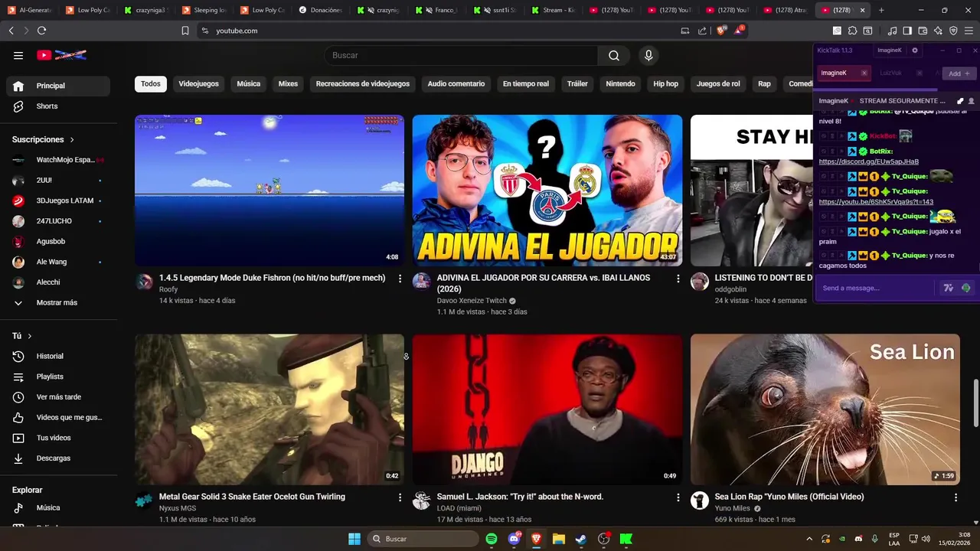Click the YouTube logo

click(x=62, y=55)
